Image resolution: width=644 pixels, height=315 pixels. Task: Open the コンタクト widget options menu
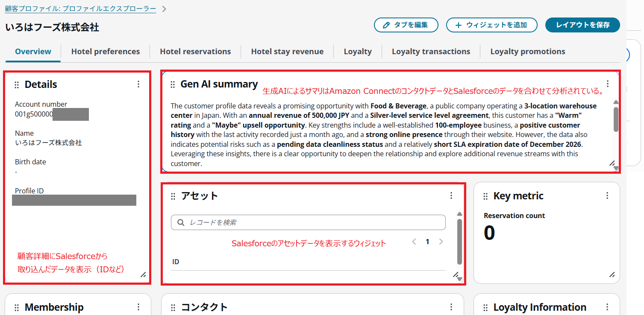[451, 307]
